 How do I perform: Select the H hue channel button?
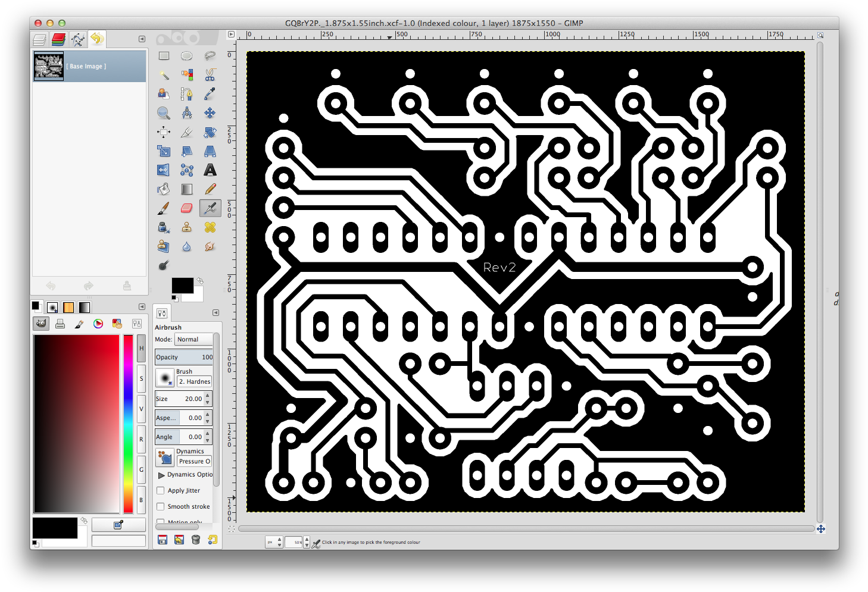(141, 348)
